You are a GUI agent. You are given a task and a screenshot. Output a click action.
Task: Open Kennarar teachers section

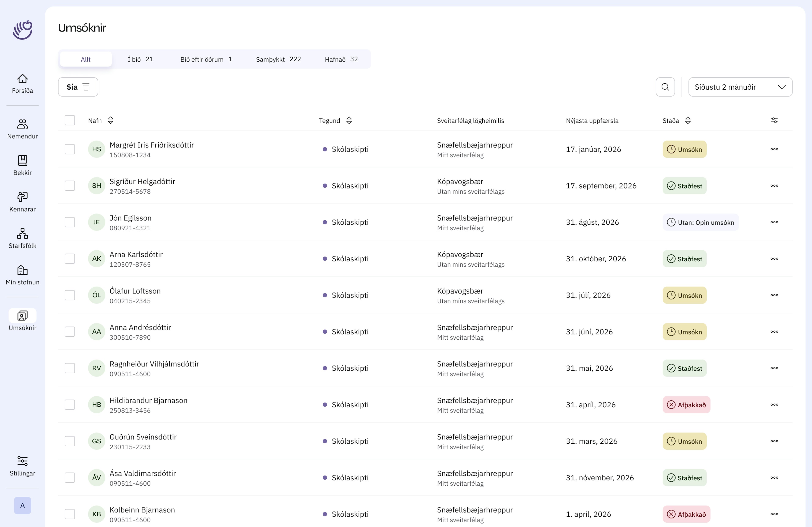click(x=22, y=197)
